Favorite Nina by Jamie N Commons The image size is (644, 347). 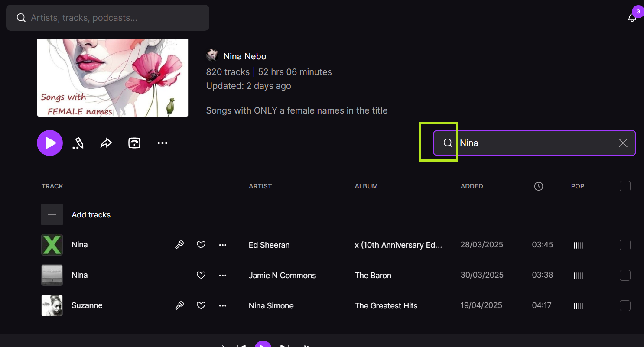[x=201, y=275]
